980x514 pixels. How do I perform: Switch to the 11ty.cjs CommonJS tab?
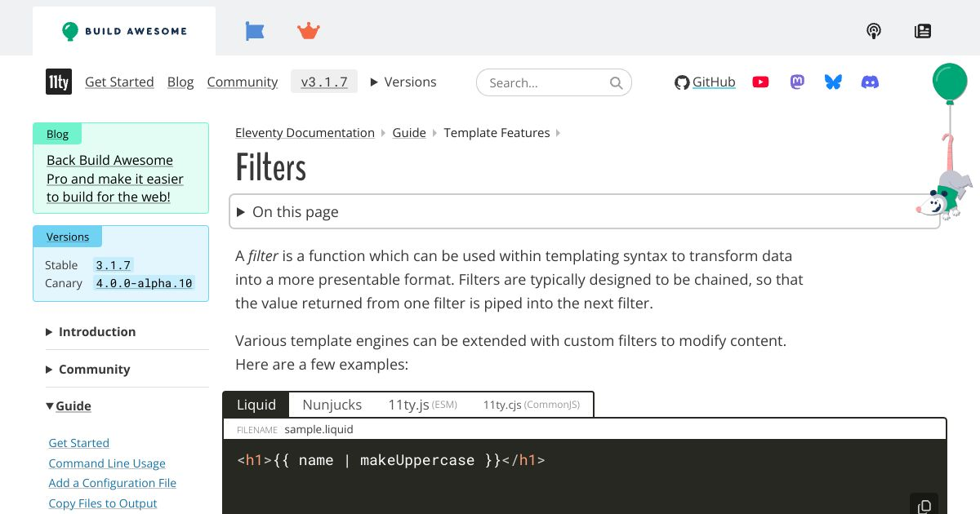point(531,405)
